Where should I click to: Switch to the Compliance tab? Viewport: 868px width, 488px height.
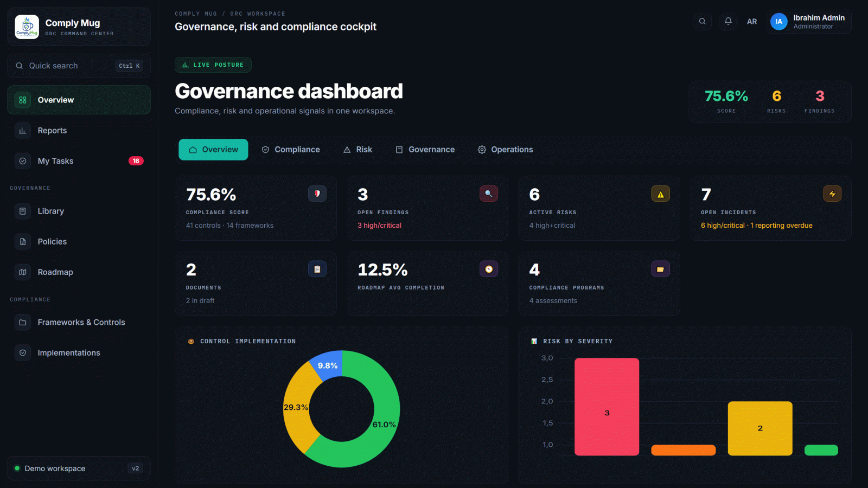[291, 150]
